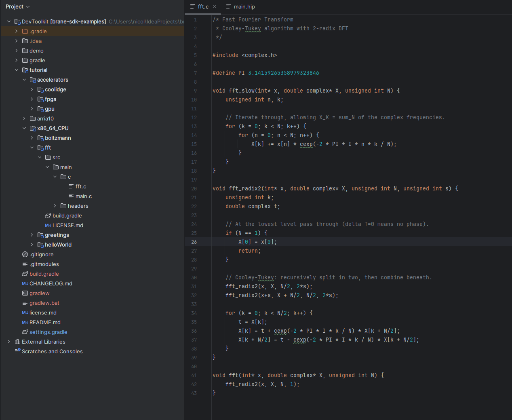The width and height of the screenshot is (512, 420).
Task: Switch to the main.hip editor tab
Action: pos(242,7)
